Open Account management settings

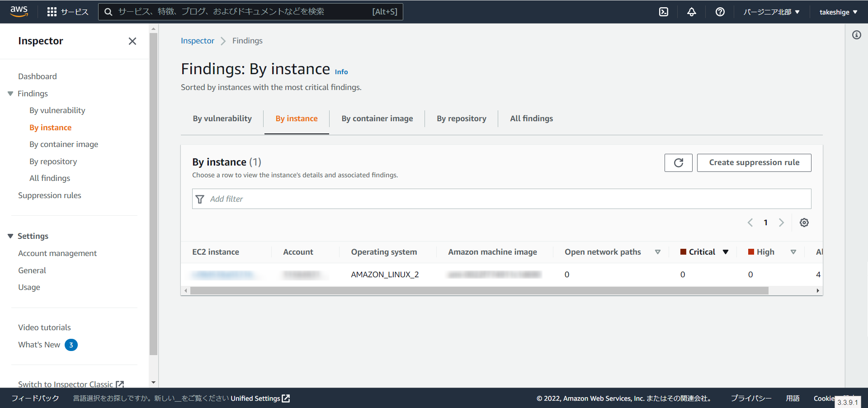click(x=57, y=253)
